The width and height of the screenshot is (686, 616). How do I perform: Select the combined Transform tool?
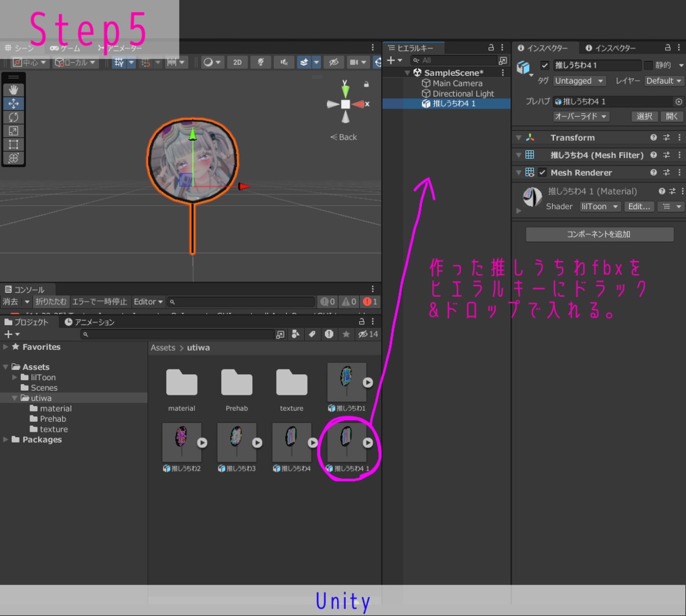pyautogui.click(x=13, y=158)
